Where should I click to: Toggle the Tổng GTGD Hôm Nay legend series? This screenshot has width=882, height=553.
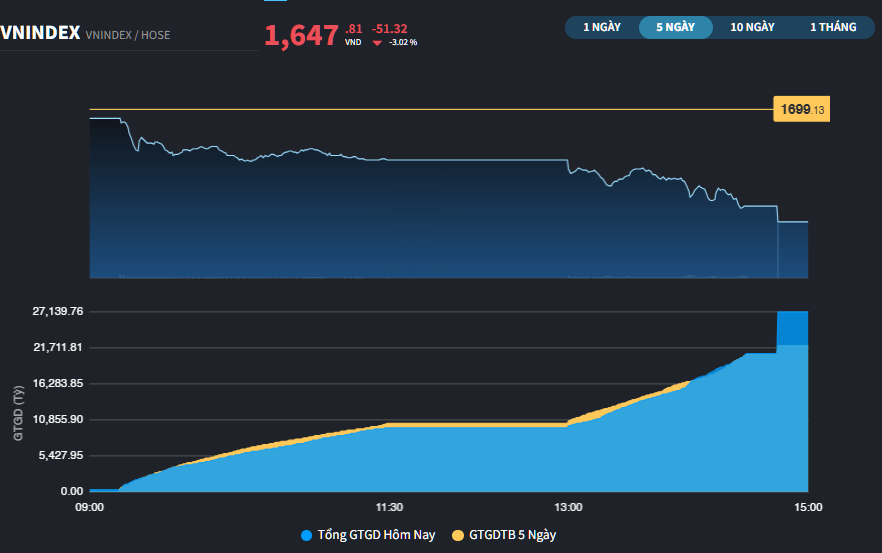(x=376, y=535)
